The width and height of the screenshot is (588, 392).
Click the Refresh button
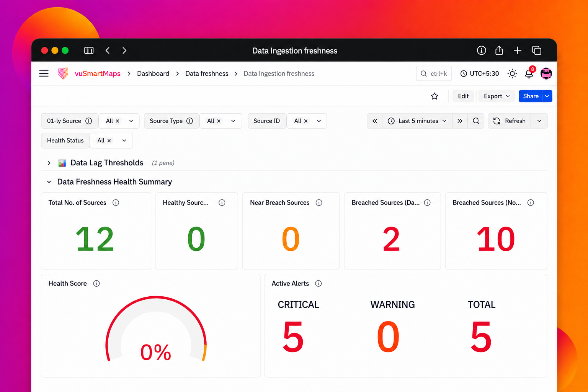[510, 121]
